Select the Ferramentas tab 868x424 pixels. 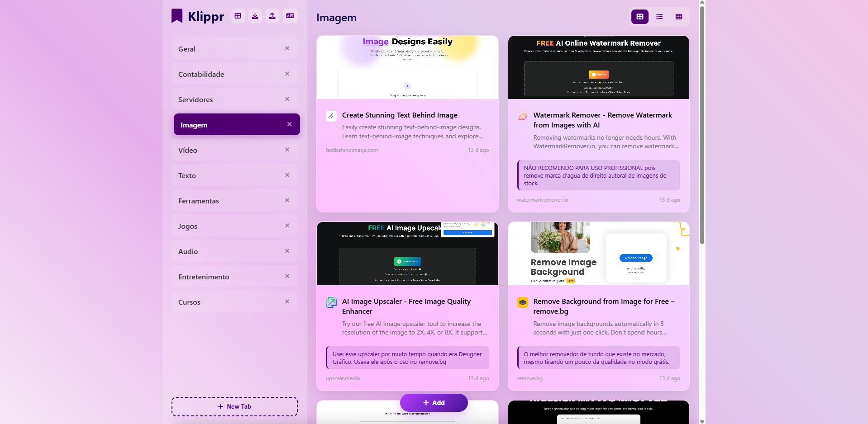click(198, 201)
